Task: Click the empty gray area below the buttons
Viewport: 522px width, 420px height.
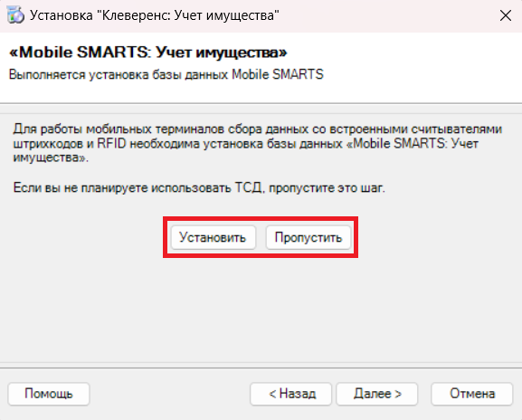Action: pos(261,310)
